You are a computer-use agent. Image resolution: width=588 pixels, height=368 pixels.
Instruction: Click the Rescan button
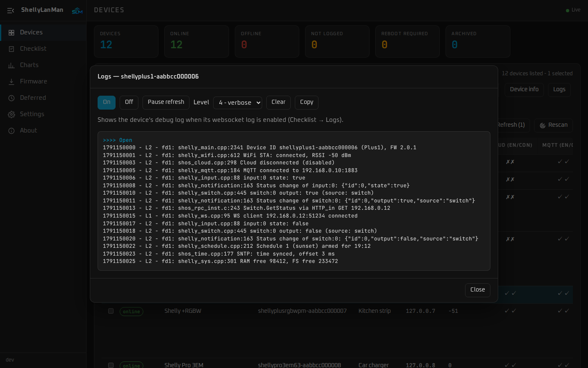point(554,125)
